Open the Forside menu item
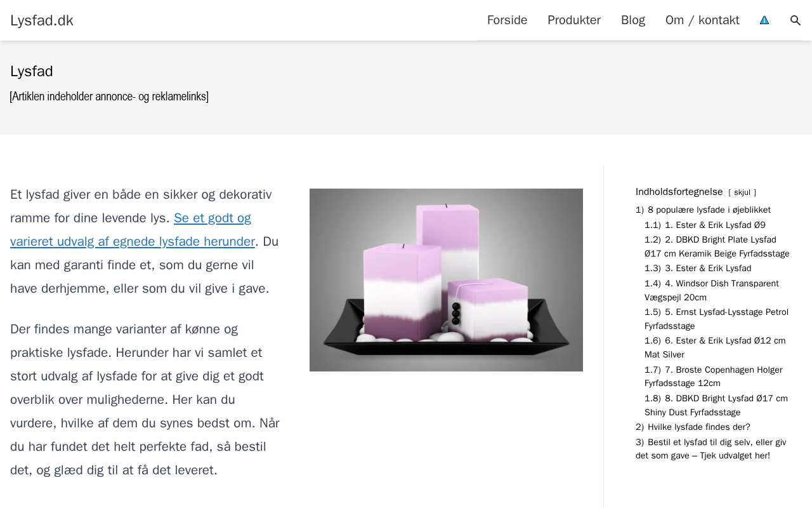Image resolution: width=812 pixels, height=508 pixels. pos(507,20)
